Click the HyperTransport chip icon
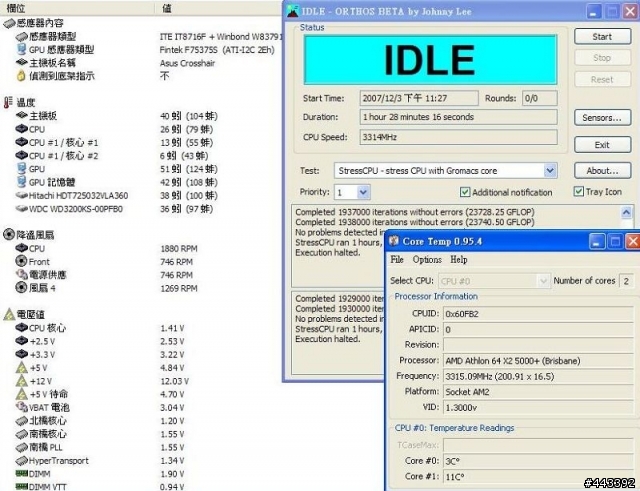640x491 pixels. 21,461
